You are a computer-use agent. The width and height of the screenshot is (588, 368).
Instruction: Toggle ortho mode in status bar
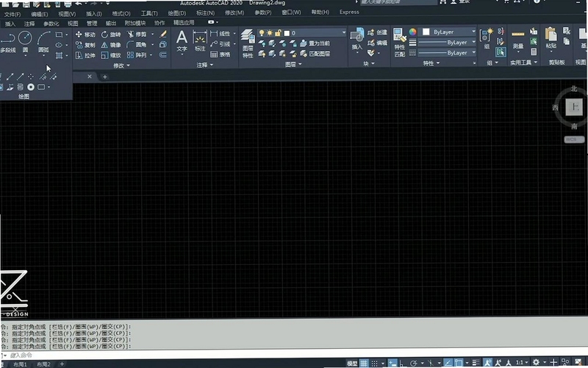[x=401, y=363]
